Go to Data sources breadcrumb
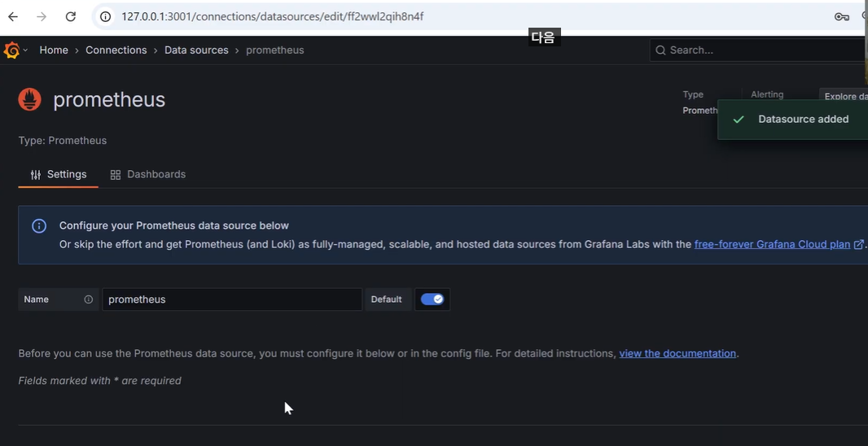Screen dimensions: 868x446 coord(196,50)
